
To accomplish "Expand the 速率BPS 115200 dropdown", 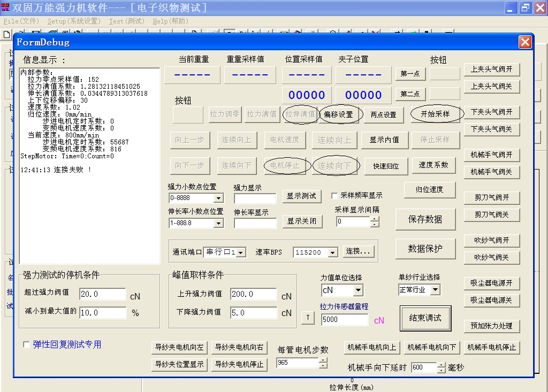I will point(333,252).
